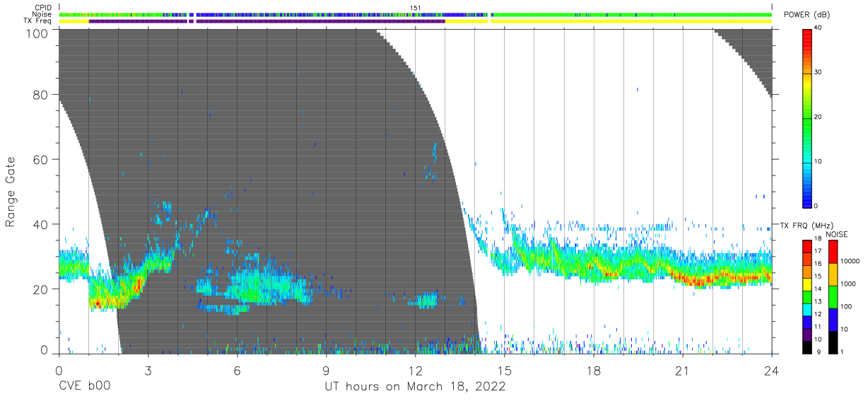Click the red band of POWER colorbar
The height and width of the screenshot is (401, 868).
[x=808, y=40]
